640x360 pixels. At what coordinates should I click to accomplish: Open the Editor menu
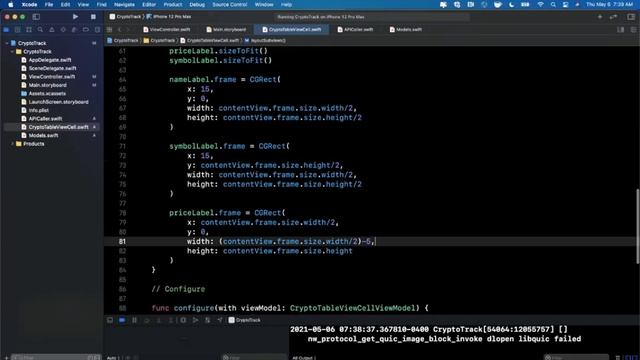149,4
